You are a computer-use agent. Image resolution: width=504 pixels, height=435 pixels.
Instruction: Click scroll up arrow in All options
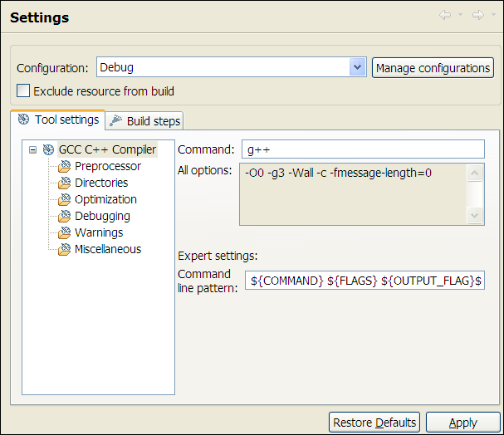click(475, 174)
